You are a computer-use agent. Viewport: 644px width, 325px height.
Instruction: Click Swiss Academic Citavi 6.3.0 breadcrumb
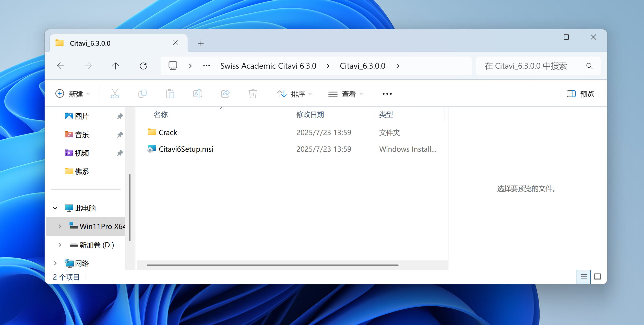coord(268,66)
